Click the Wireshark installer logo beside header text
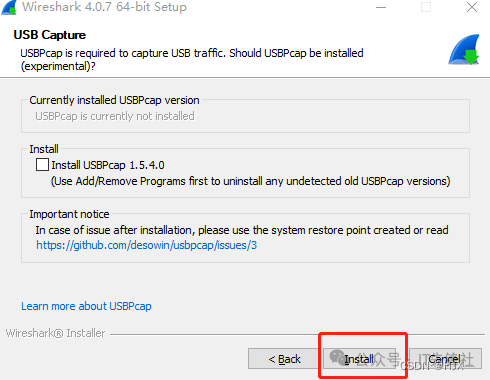The image size is (490, 380). click(x=464, y=49)
